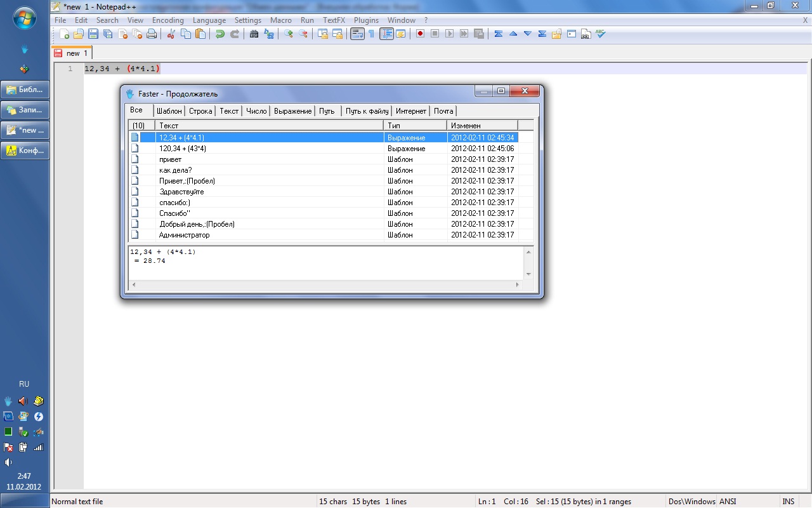This screenshot has height=508, width=812.
Task: Run the macro multiple times
Action: pos(464,34)
